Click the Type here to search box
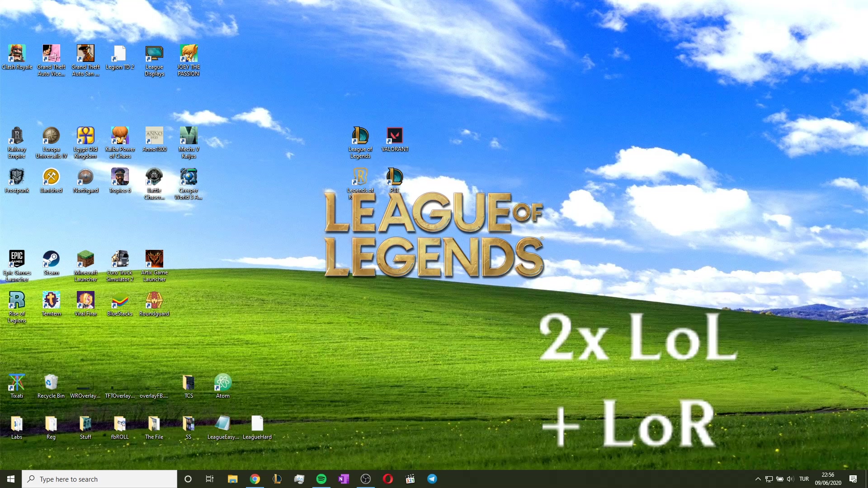The height and width of the screenshot is (488, 868). pyautogui.click(x=99, y=479)
